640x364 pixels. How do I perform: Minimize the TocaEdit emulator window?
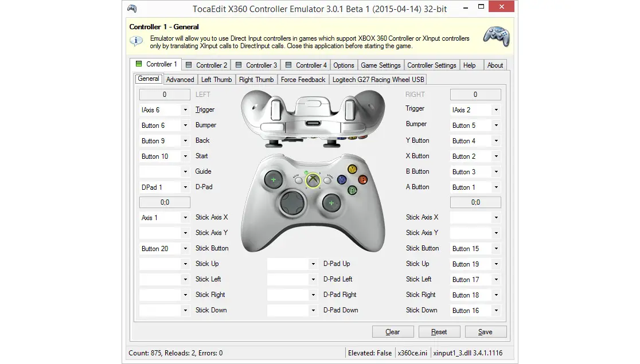pyautogui.click(x=465, y=7)
